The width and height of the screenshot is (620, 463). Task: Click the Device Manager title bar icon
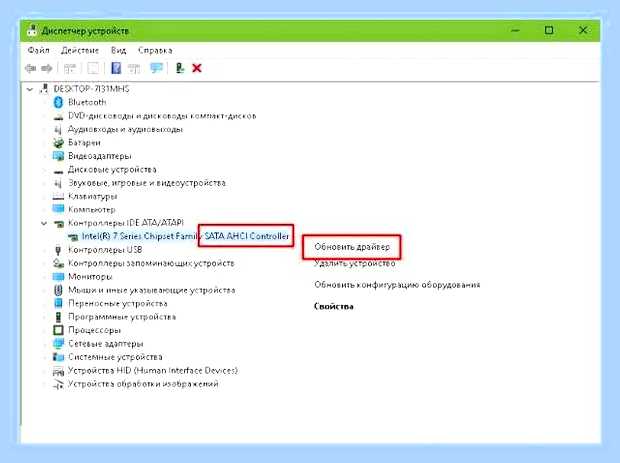[x=32, y=30]
